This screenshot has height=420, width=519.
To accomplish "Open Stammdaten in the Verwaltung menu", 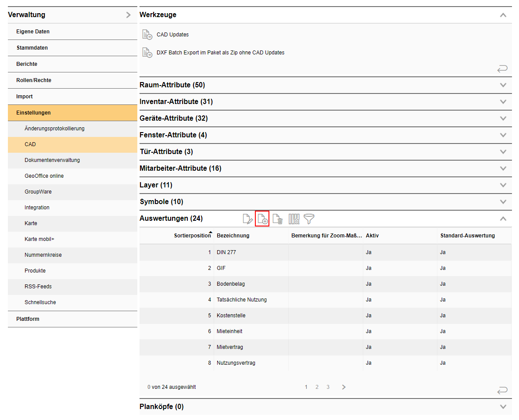I will click(x=32, y=48).
